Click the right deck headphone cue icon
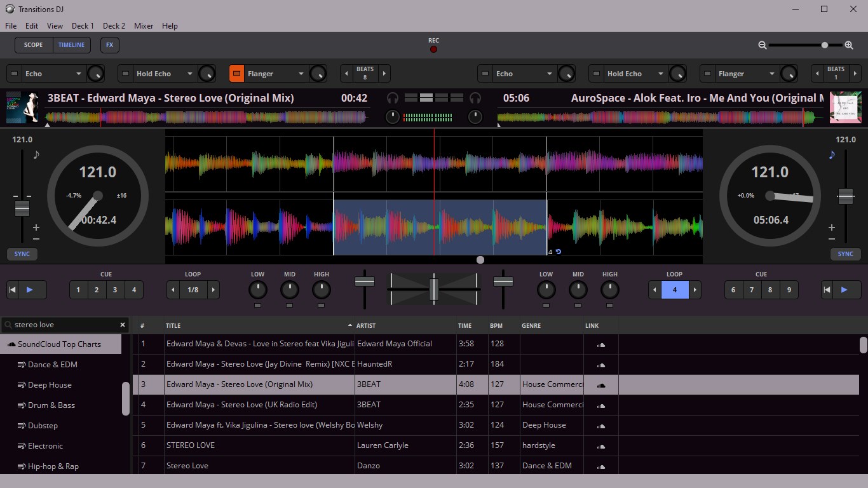 pos(475,98)
